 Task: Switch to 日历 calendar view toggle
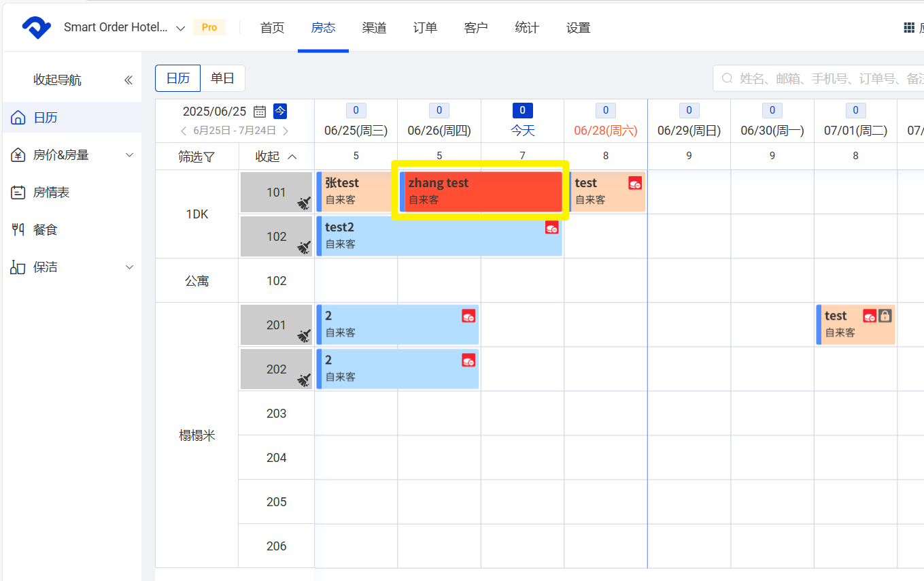(x=178, y=78)
